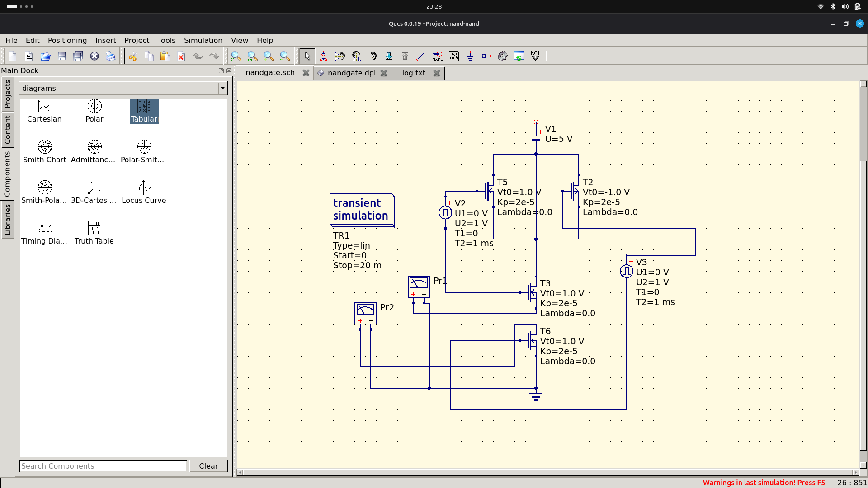The height and width of the screenshot is (488, 868).
Task: Select the Cartesian diagram
Action: pyautogui.click(x=44, y=111)
